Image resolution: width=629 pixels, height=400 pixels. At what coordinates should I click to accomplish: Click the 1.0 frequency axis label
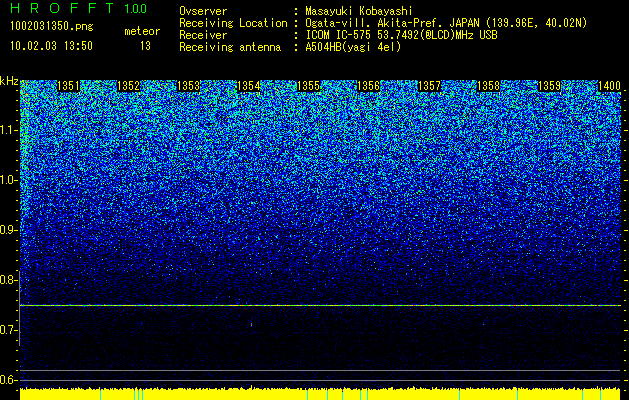point(8,180)
